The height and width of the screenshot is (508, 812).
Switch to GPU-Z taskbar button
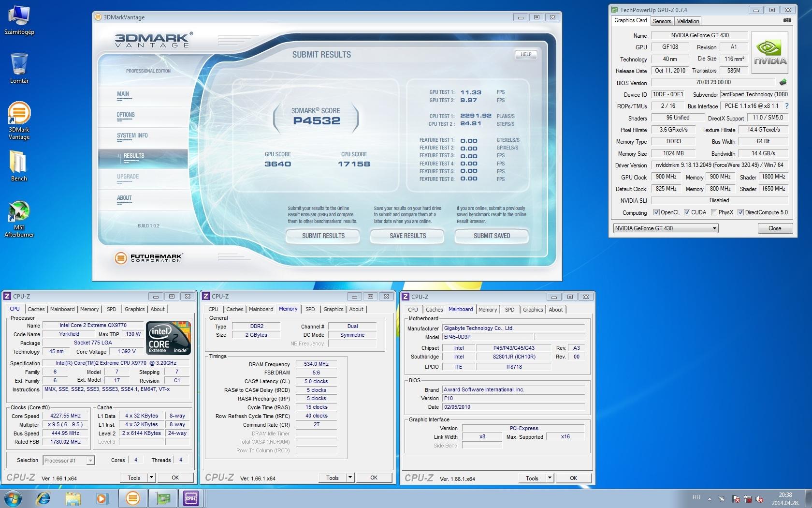162,498
